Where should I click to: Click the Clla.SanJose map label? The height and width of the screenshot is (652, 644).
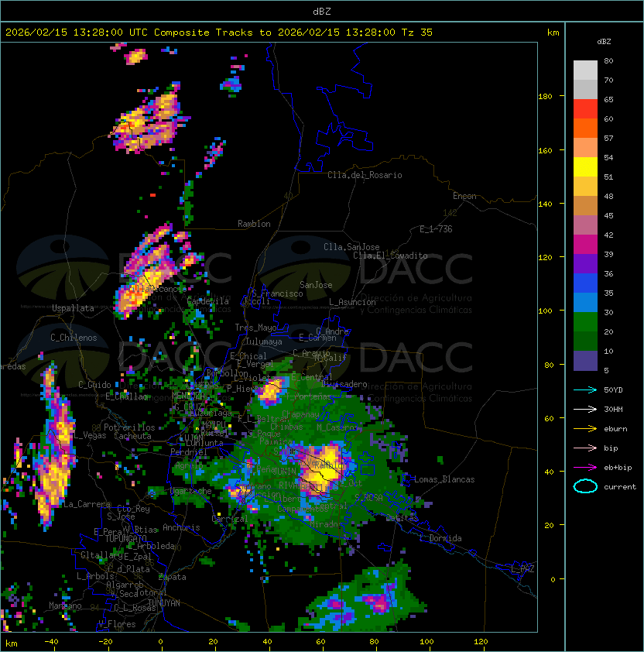(x=351, y=247)
